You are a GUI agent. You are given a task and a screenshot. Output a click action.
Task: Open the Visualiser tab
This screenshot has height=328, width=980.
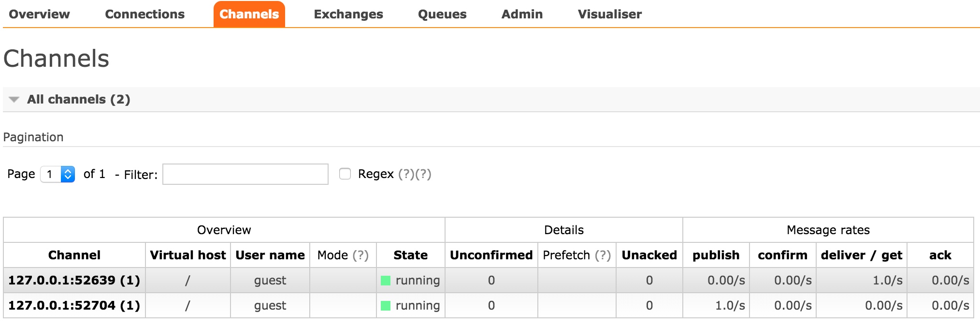click(610, 14)
